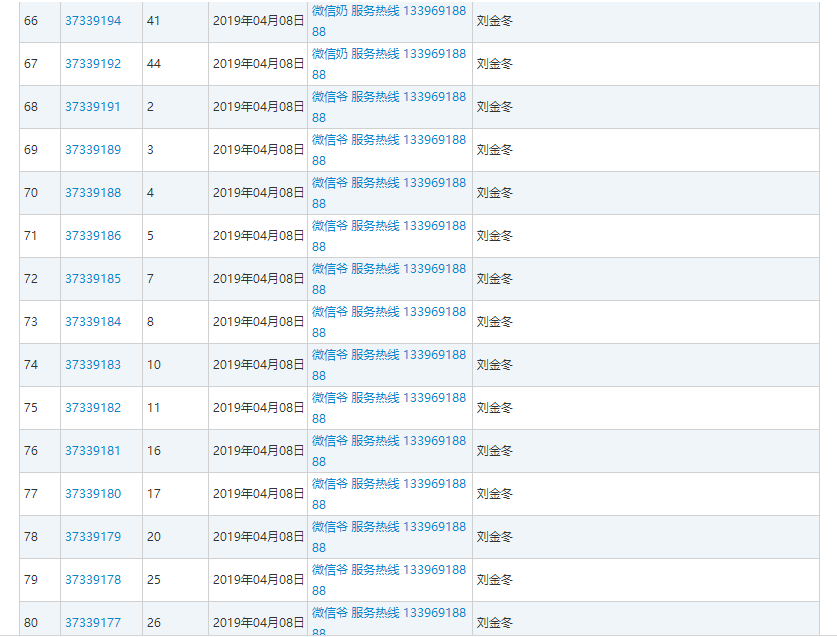Open trademark name link in row 75
The height and width of the screenshot is (637, 837).
[x=389, y=407]
